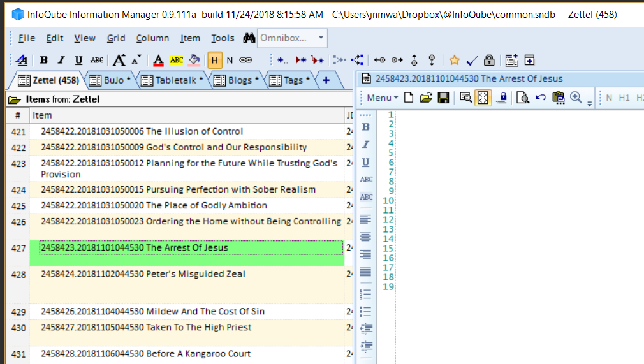Click the undo arrow in document pane
This screenshot has height=364, width=644.
(x=541, y=98)
